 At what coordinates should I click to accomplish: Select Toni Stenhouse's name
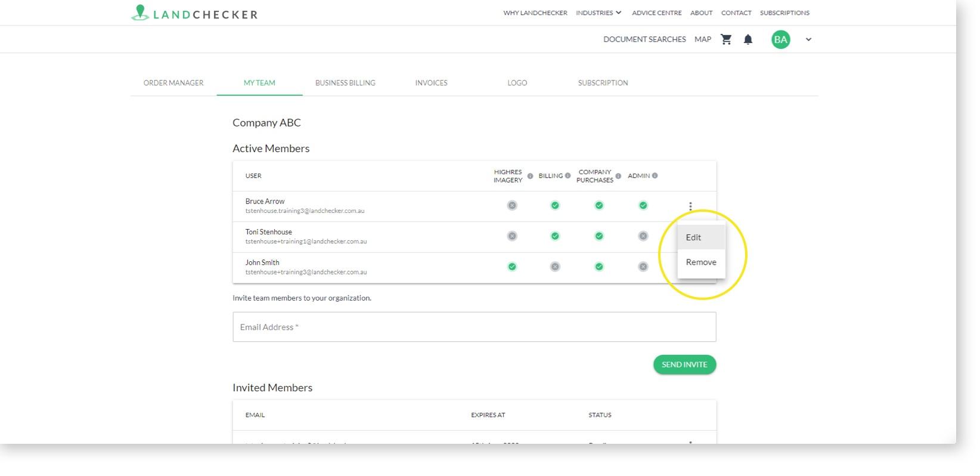[268, 232]
